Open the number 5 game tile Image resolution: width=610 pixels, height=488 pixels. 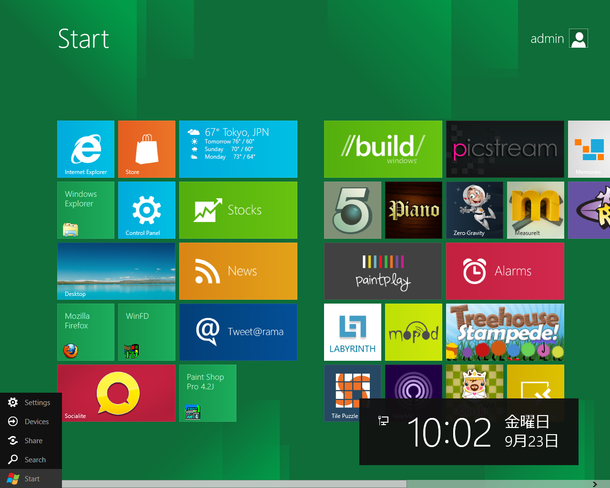tap(352, 210)
